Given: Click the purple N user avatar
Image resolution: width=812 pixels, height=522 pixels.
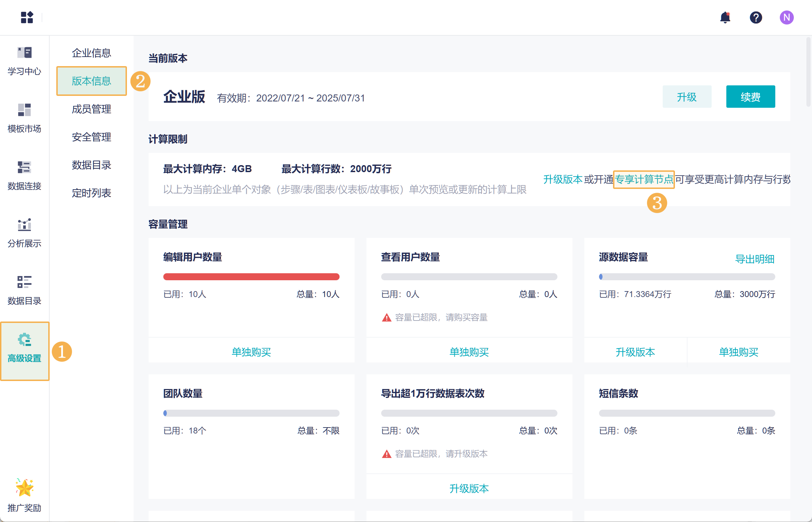Looking at the screenshot, I should point(786,17).
